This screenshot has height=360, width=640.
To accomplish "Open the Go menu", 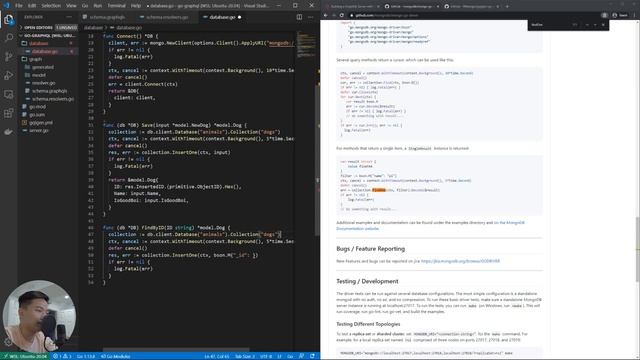I will (85, 6).
